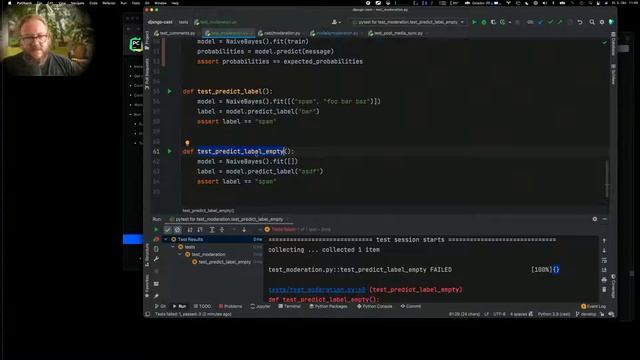Click pin tab icon in Run sidebar

point(156,296)
